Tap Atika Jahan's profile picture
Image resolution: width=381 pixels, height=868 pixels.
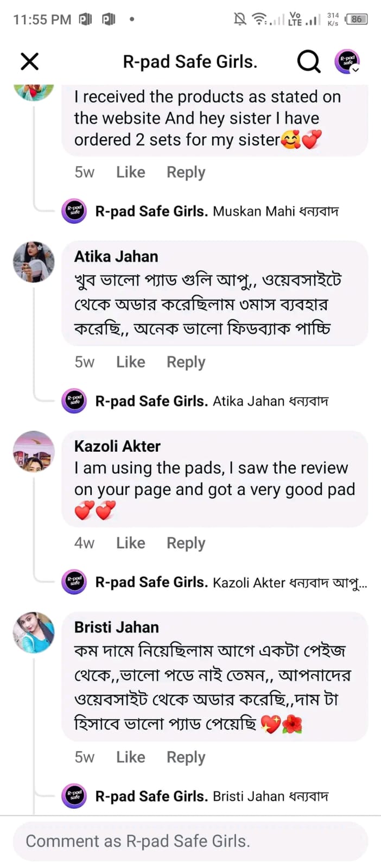pos(34,262)
